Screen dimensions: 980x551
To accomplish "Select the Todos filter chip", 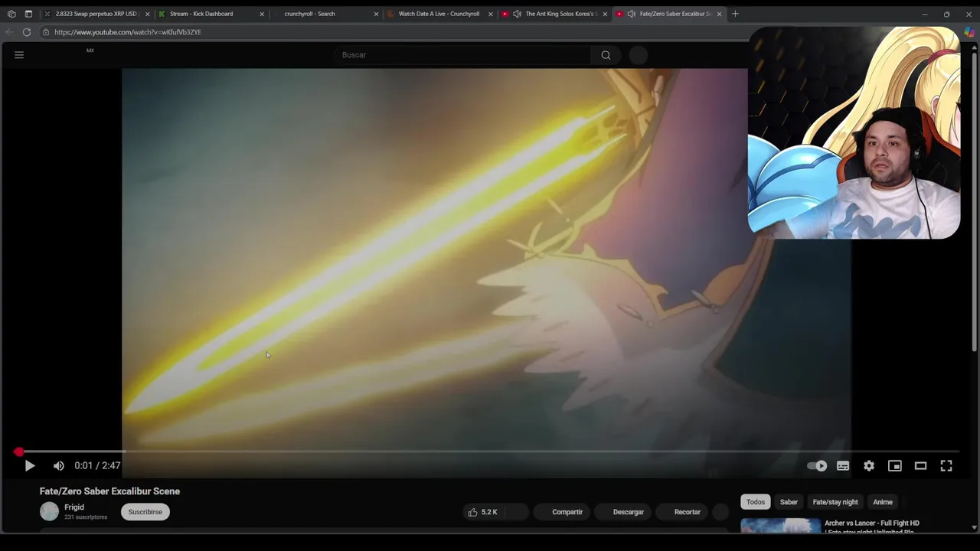I will tap(756, 502).
